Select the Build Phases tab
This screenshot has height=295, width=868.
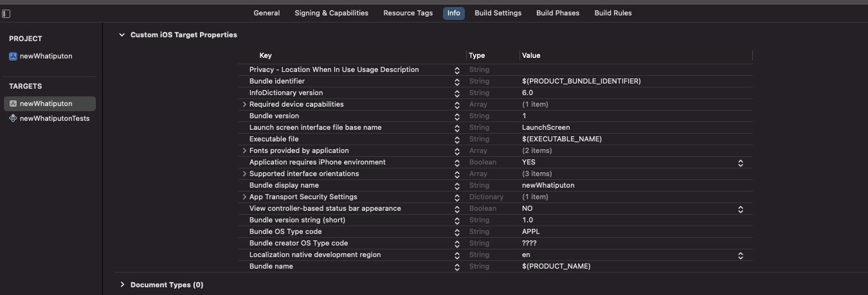coord(557,13)
